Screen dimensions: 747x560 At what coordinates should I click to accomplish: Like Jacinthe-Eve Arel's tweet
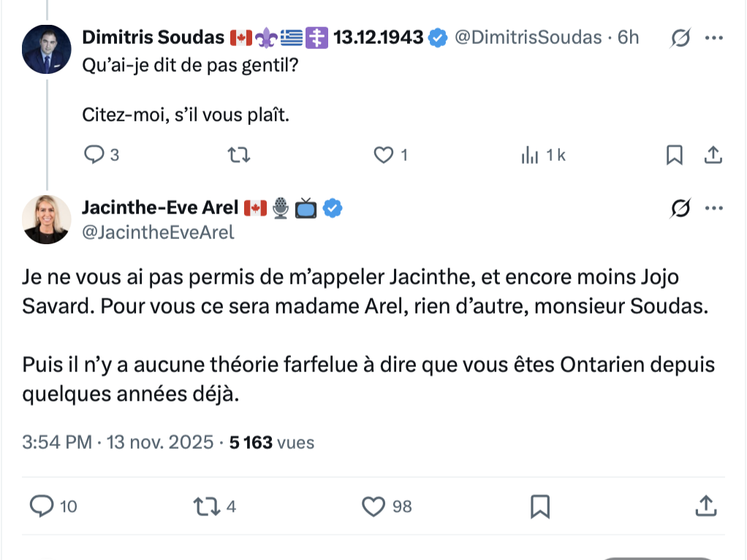pyautogui.click(x=374, y=505)
